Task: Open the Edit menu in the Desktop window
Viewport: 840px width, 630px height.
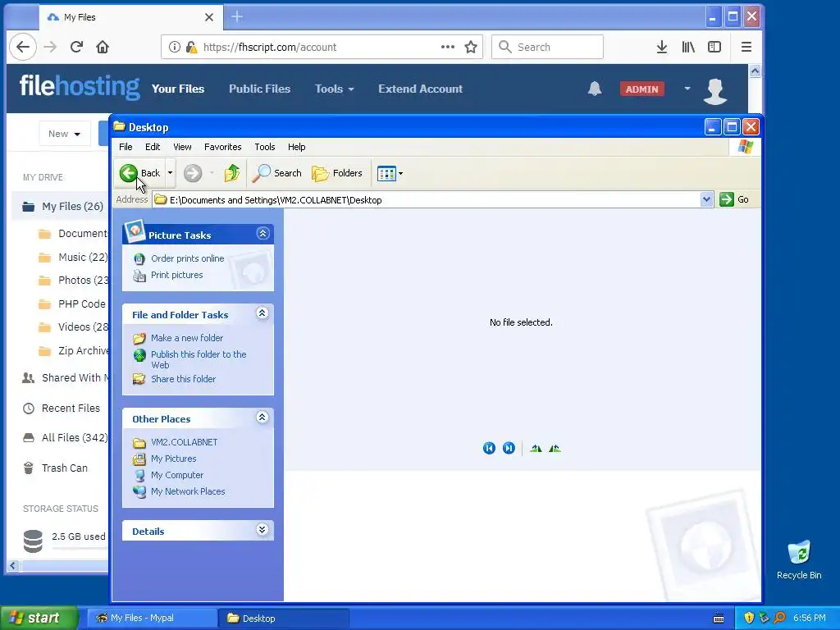Action: (x=153, y=147)
